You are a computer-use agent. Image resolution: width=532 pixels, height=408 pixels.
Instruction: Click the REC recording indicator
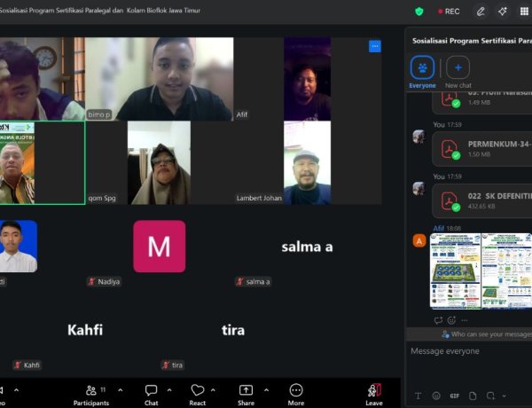449,12
